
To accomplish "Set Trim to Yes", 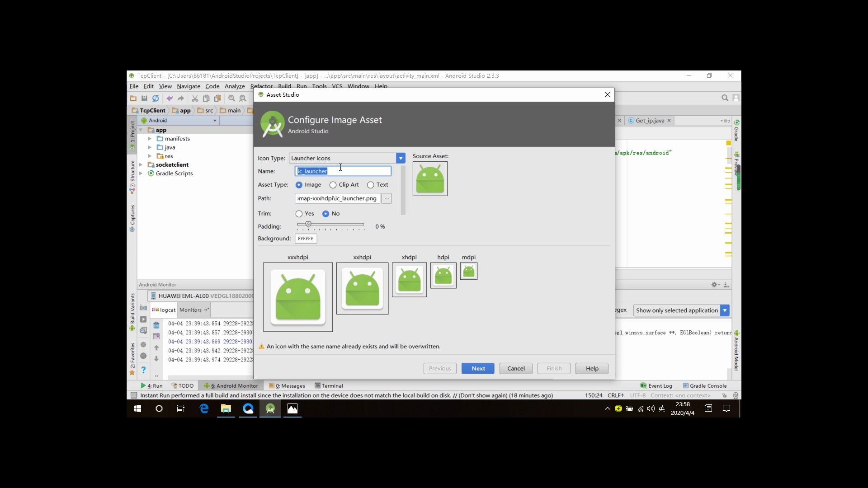I will pos(298,213).
